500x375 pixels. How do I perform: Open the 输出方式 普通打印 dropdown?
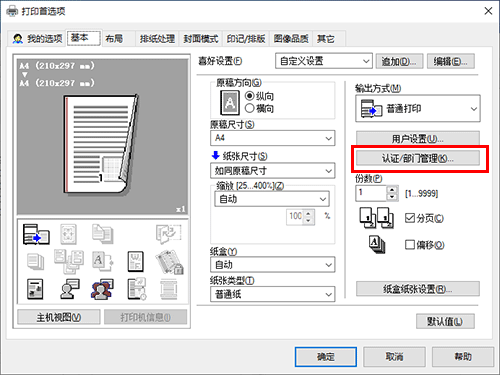click(x=418, y=108)
